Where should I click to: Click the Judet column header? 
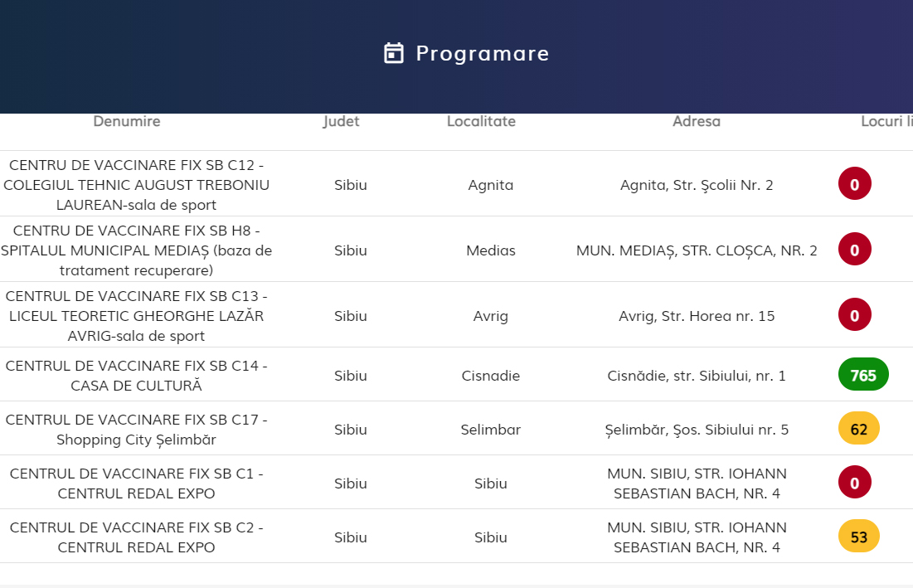tap(341, 121)
